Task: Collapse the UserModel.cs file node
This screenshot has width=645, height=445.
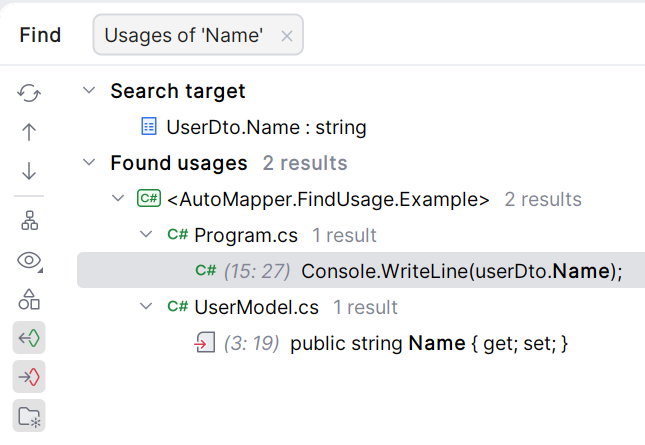Action: [x=146, y=306]
